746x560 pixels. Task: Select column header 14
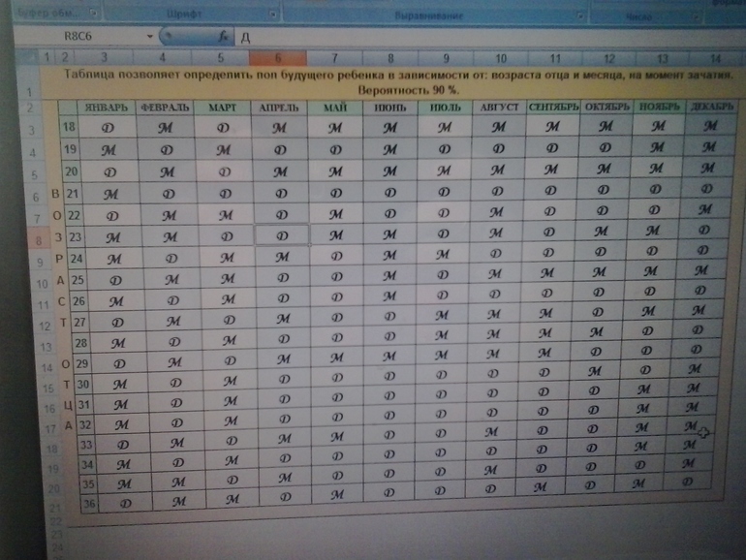[x=715, y=60]
